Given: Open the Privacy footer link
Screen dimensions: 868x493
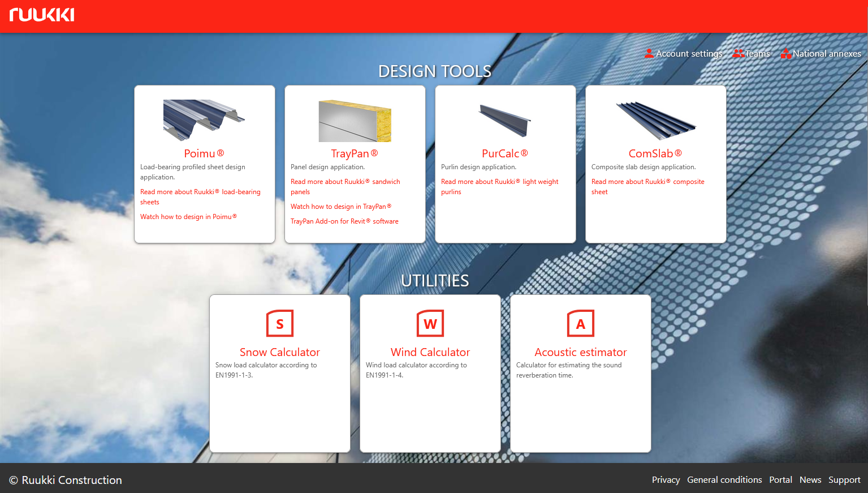Looking at the screenshot, I should tap(666, 479).
